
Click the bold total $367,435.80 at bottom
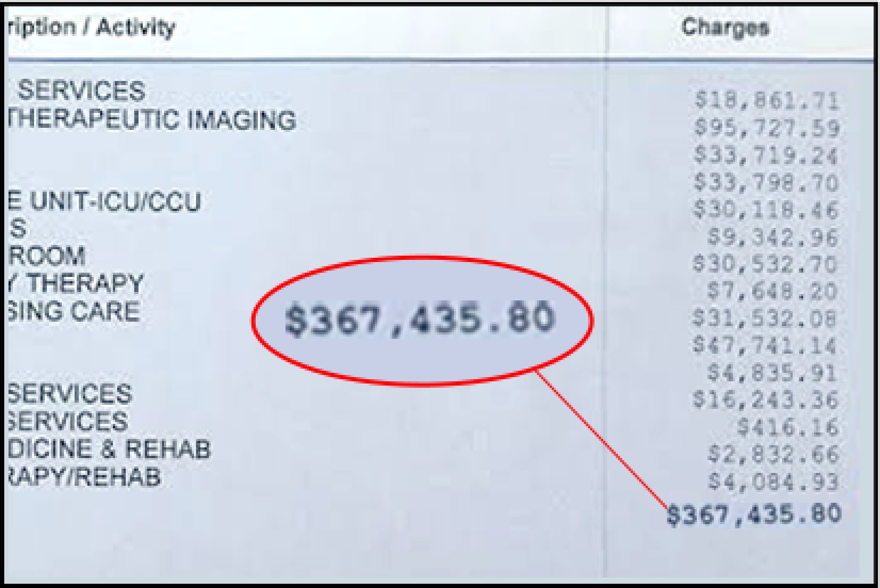[754, 514]
